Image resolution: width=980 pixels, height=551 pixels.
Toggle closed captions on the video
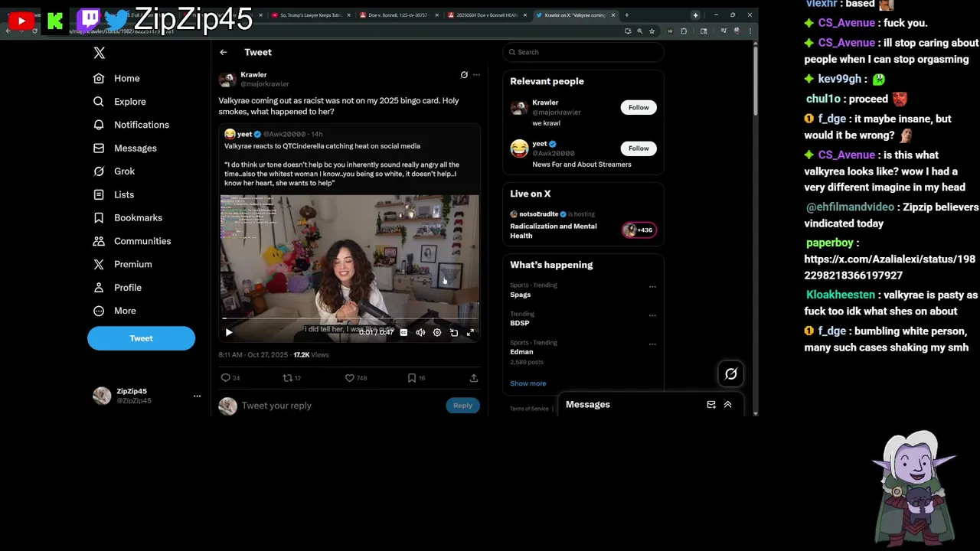[403, 332]
